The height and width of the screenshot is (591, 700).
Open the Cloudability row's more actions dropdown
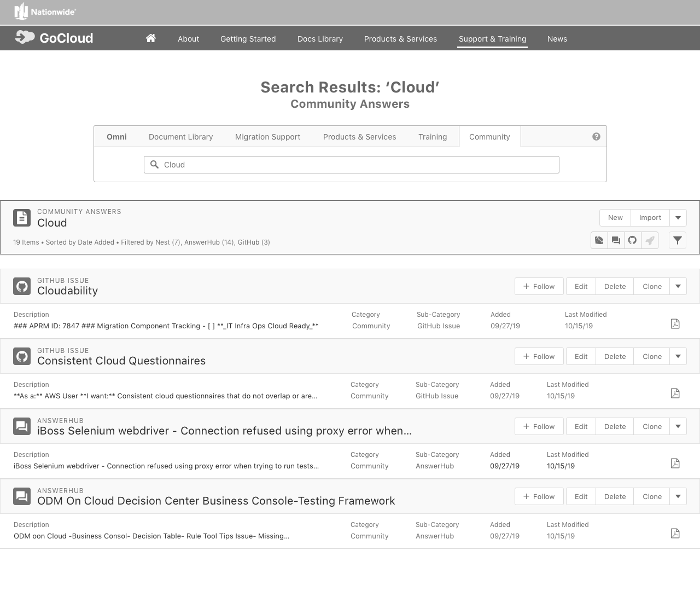click(x=678, y=286)
